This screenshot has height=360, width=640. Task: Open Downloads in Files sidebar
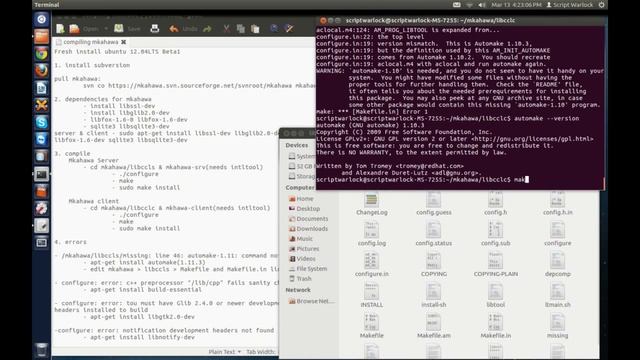click(x=308, y=229)
